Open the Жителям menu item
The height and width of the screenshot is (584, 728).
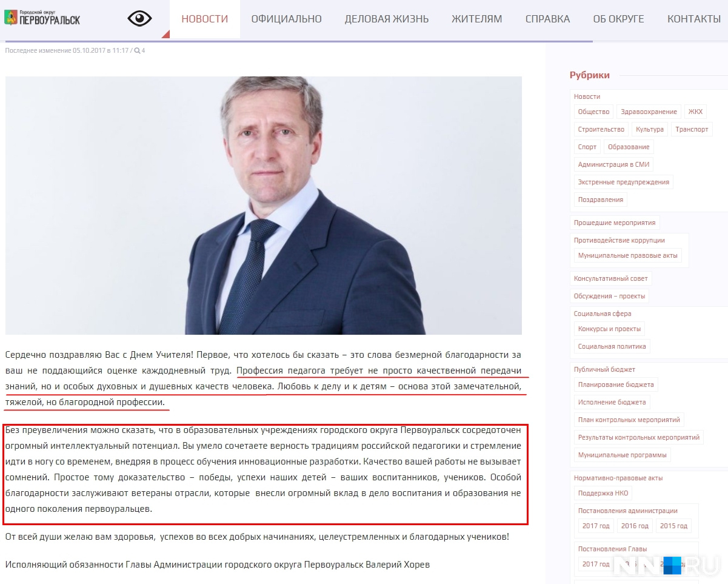(x=477, y=19)
